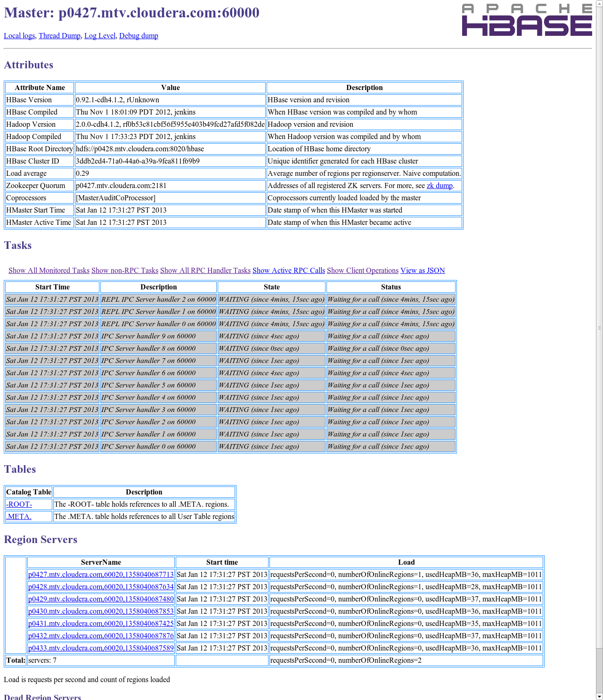Image resolution: width=603 pixels, height=700 pixels.
Task: View tasks as JSON
Action: (x=422, y=270)
